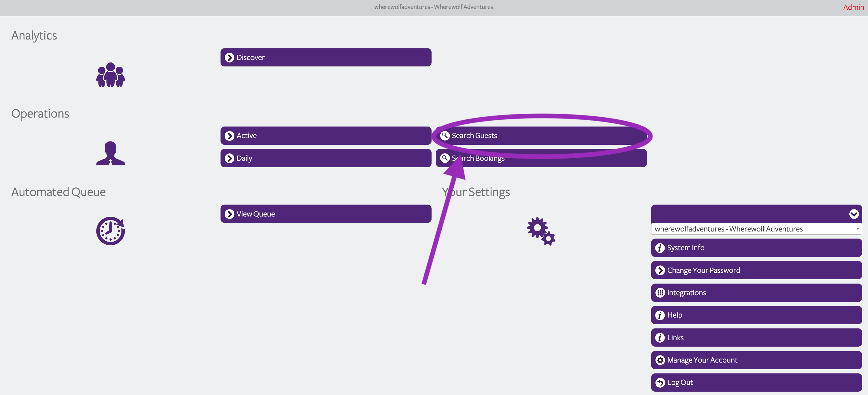Screen dimensions: 868x395
Task: Click the Discover arrow icon
Action: click(x=229, y=58)
